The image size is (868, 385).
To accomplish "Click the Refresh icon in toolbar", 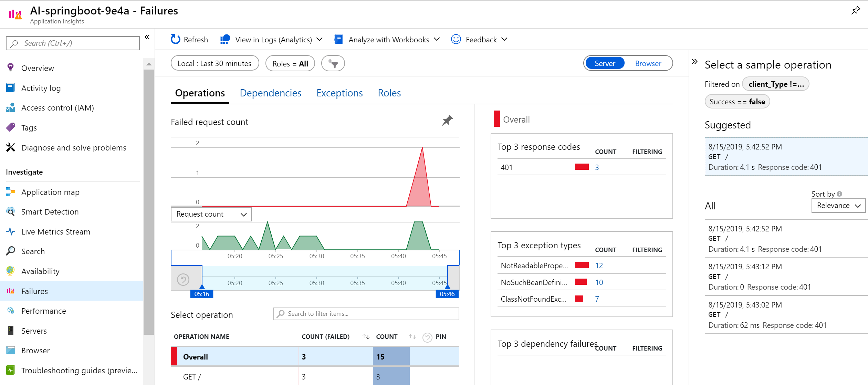I will pos(175,40).
